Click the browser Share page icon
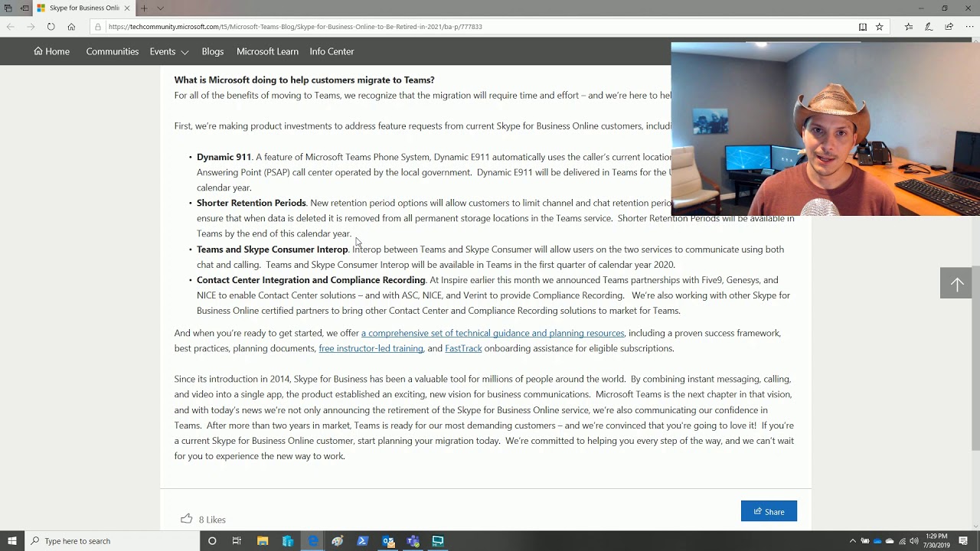This screenshot has height=551, width=980. point(949,27)
